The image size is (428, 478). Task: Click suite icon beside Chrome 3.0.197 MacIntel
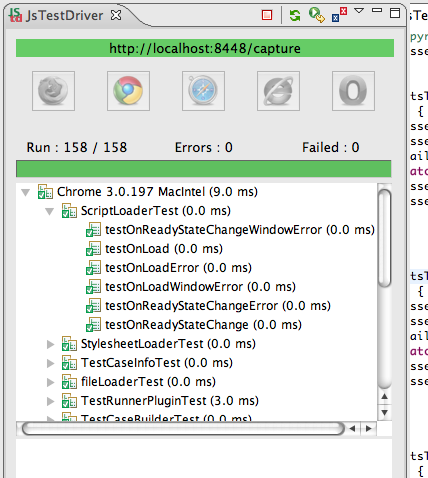pos(45,192)
